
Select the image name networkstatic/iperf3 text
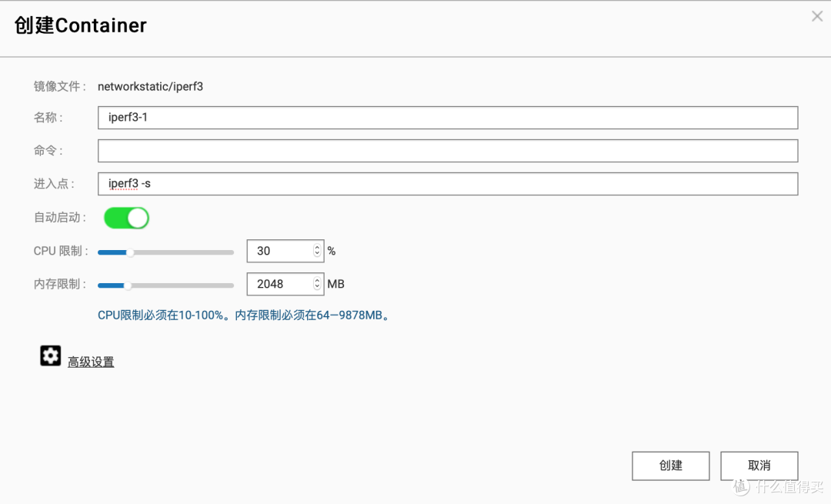(x=151, y=86)
